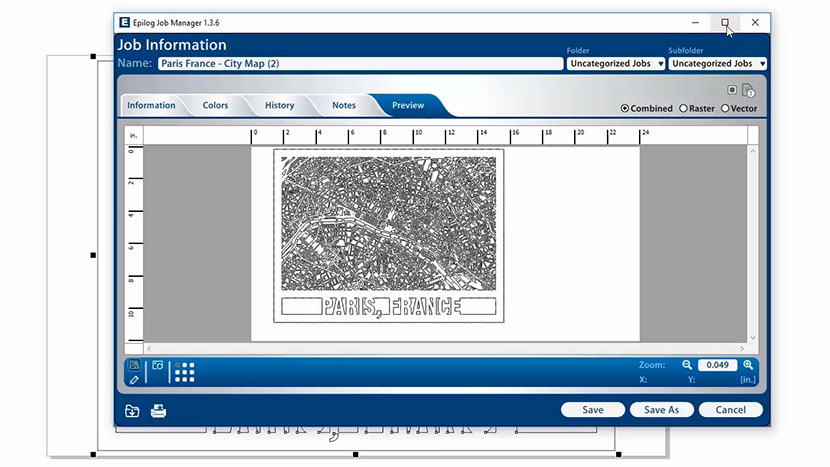Click the import folder icon at bottom left

(132, 410)
